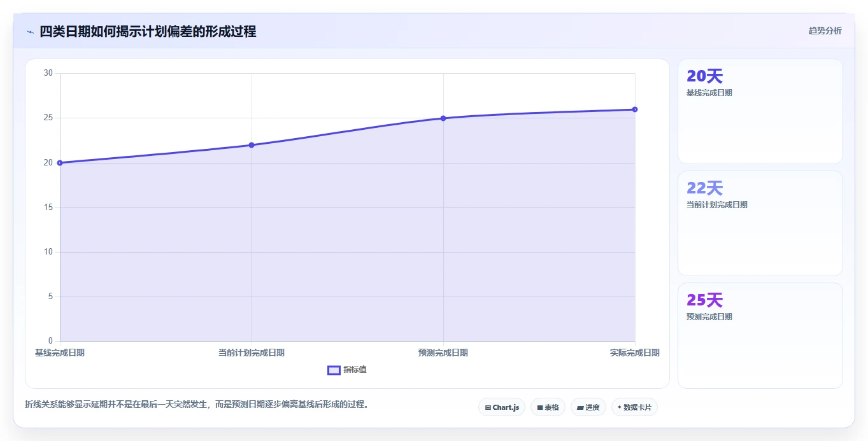Select the 当前计划完成日期 data point on chart

(252, 145)
